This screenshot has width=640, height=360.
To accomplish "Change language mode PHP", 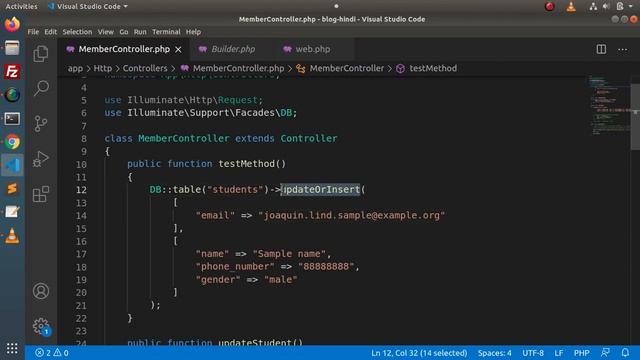I will click(582, 353).
